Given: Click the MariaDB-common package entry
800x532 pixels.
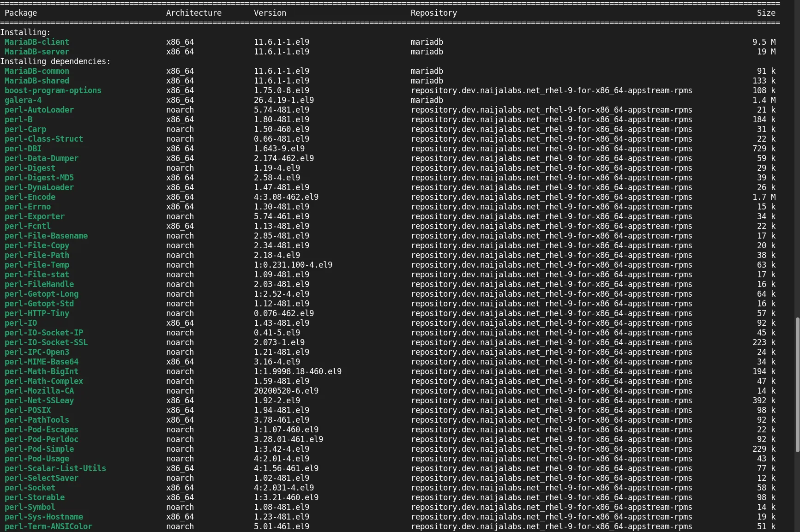Looking at the screenshot, I should [37, 71].
